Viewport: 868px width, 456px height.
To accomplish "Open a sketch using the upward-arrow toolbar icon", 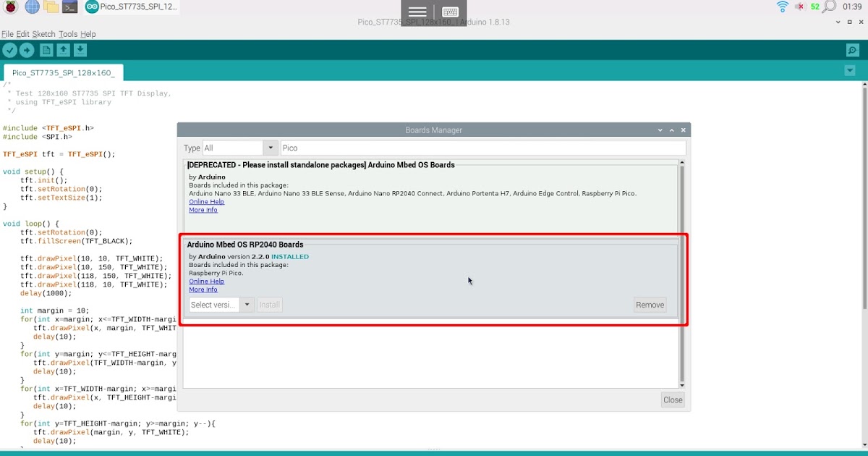I will (x=63, y=50).
